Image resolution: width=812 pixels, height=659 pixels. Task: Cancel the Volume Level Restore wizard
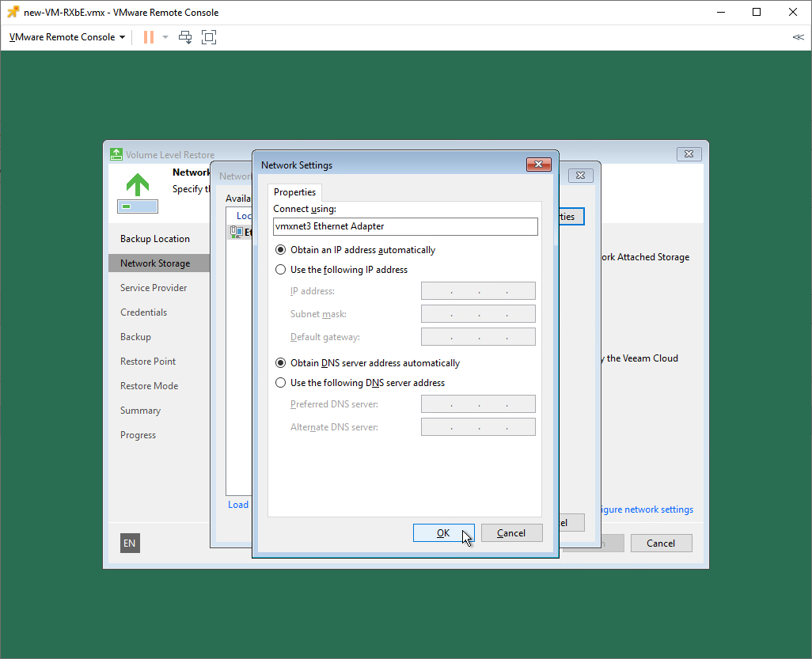pyautogui.click(x=661, y=543)
